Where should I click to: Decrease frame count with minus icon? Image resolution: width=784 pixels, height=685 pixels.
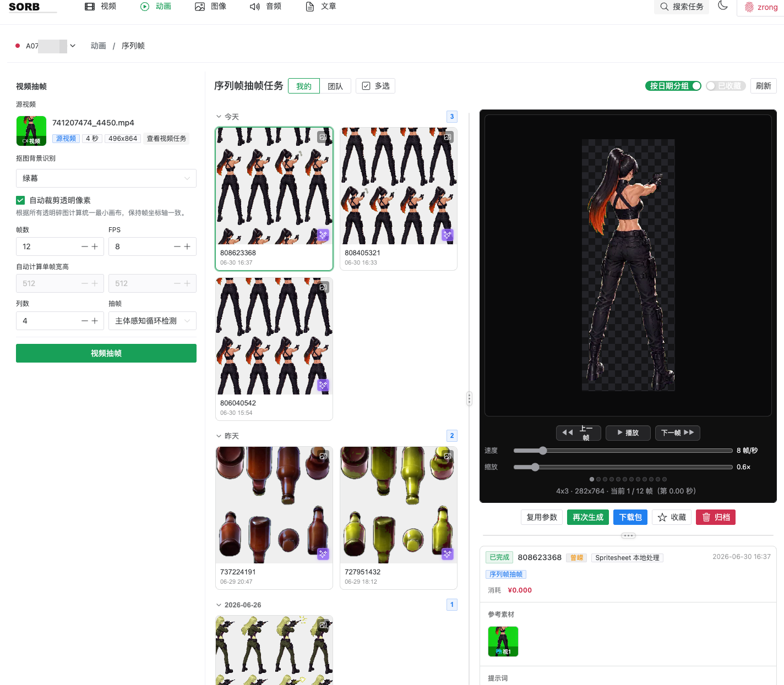point(85,246)
